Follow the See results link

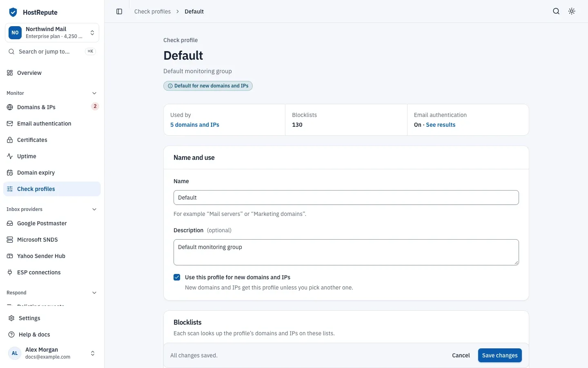point(441,125)
